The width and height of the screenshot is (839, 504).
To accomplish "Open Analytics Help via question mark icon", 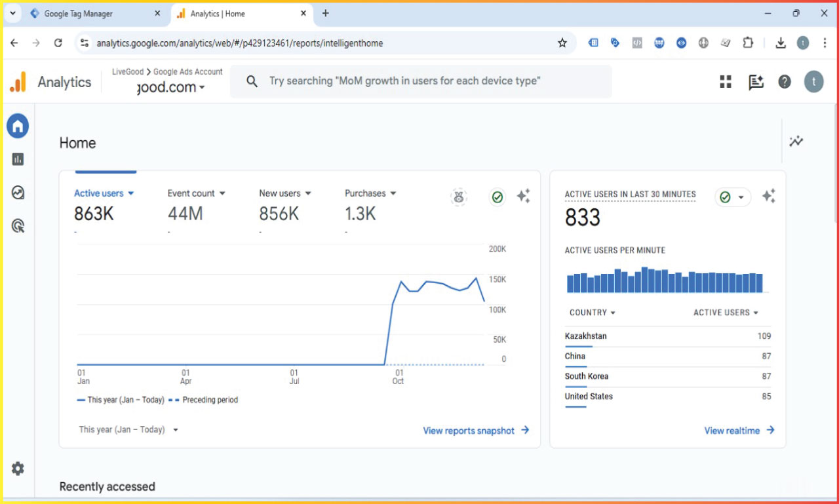I will click(x=784, y=81).
